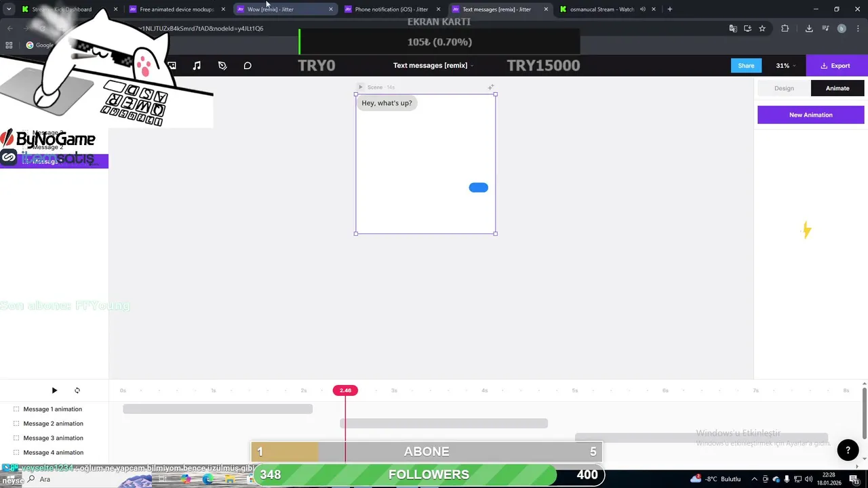Viewport: 868px width, 488px height.
Task: Select the Message 3 animation row
Action: tap(54, 438)
